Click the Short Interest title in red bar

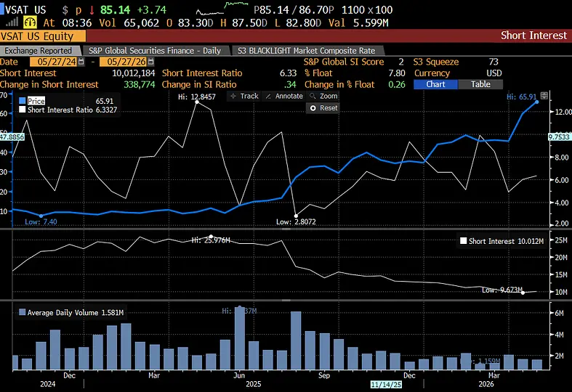534,36
